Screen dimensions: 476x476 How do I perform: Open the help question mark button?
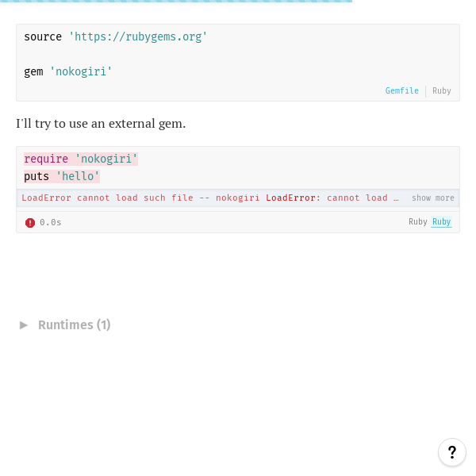pyautogui.click(x=451, y=452)
